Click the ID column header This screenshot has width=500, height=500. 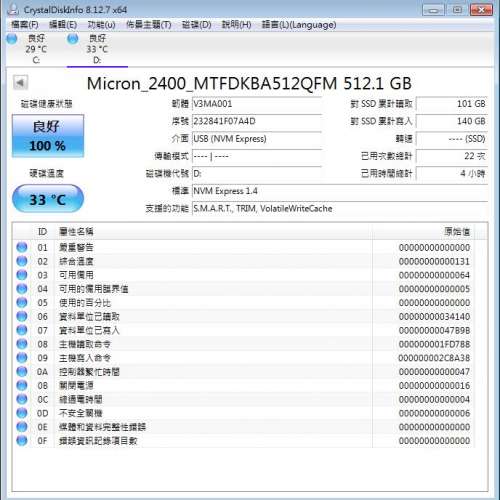coord(42,231)
